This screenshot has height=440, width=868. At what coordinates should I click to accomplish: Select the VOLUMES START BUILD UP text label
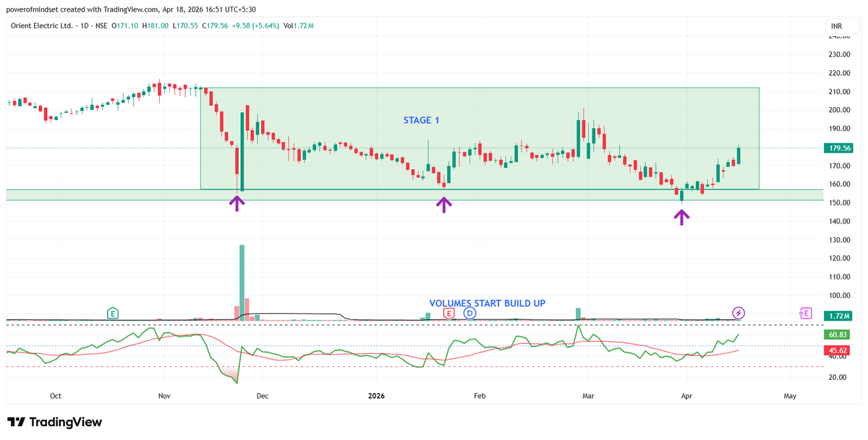[488, 303]
